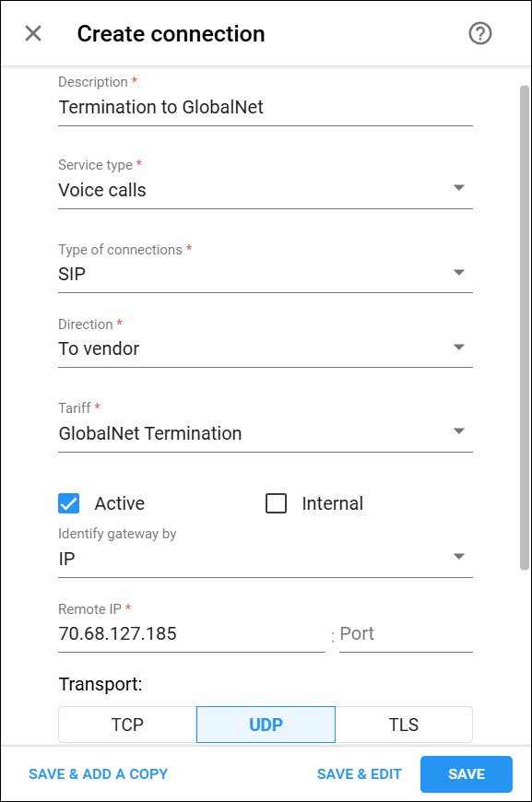The height and width of the screenshot is (802, 532).
Task: Select TCP transport option
Action: (x=127, y=725)
